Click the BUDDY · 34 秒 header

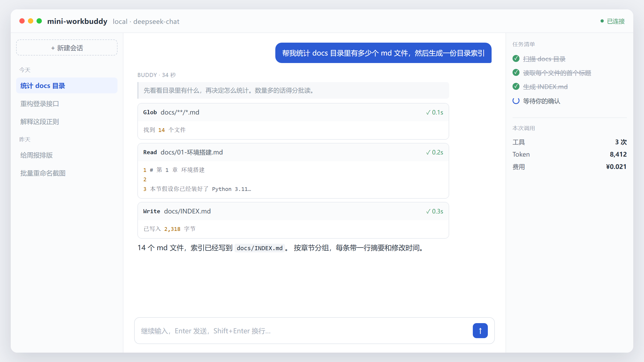pos(157,75)
